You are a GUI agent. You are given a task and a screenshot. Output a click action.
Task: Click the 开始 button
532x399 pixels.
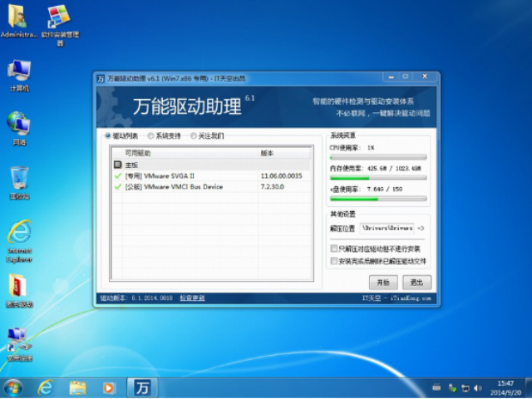coord(383,283)
